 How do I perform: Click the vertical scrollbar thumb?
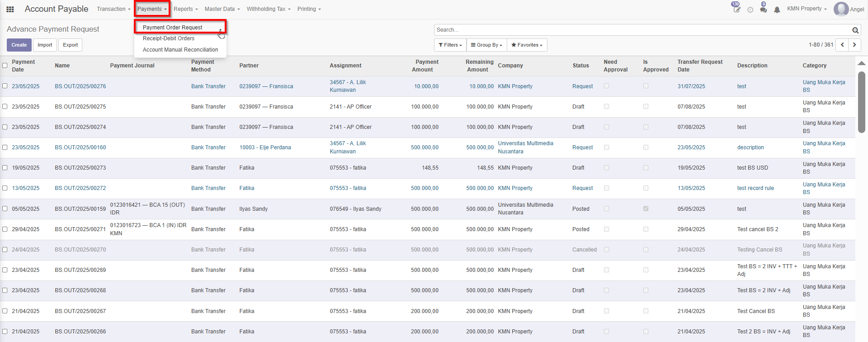(862, 102)
